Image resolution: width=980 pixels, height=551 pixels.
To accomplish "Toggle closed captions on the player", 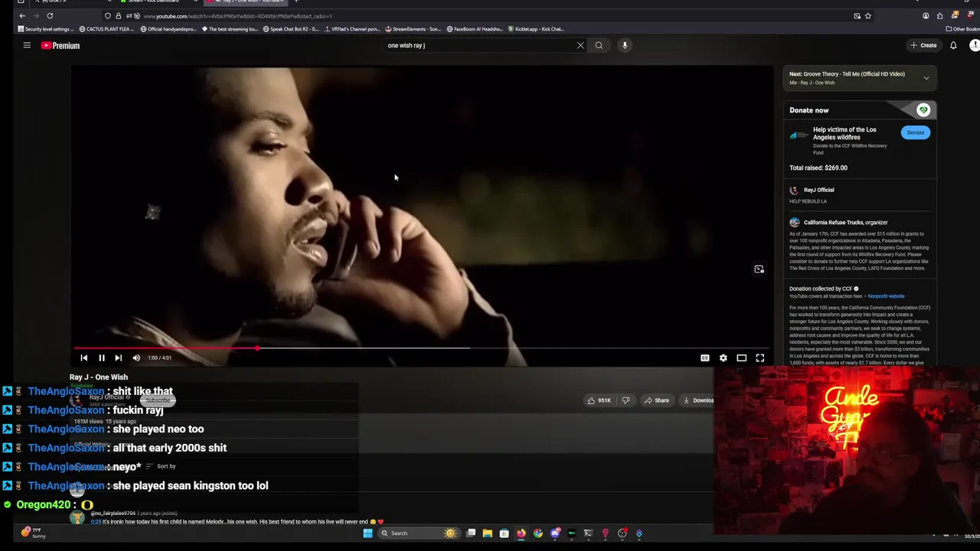I will 704,357.
